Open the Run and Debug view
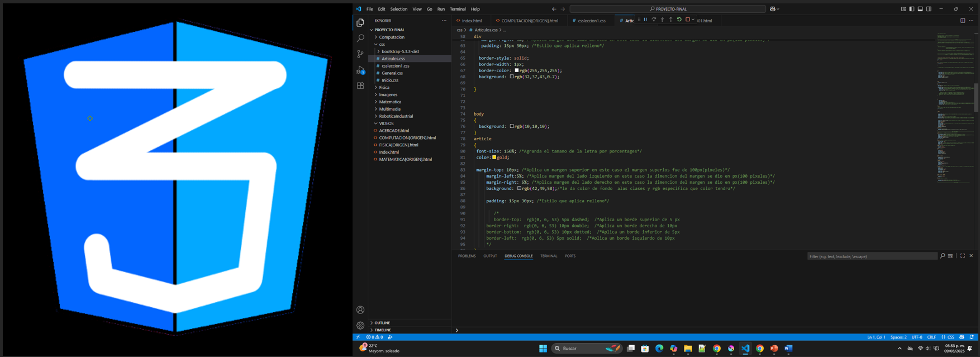 (360, 70)
